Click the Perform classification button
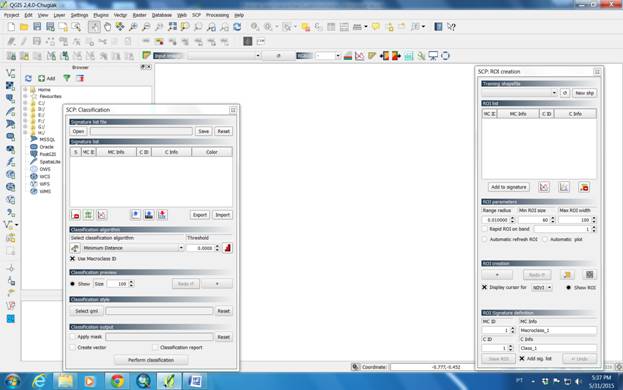This screenshot has width=623, height=390. click(x=151, y=360)
